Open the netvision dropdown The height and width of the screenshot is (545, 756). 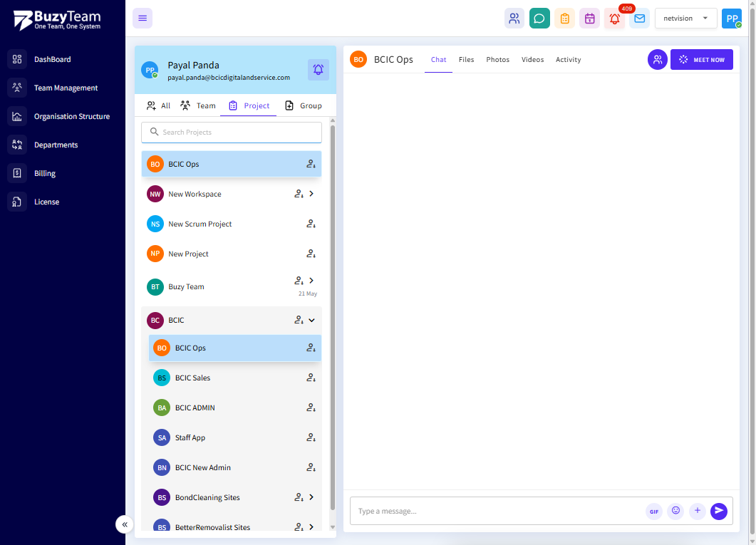click(685, 19)
